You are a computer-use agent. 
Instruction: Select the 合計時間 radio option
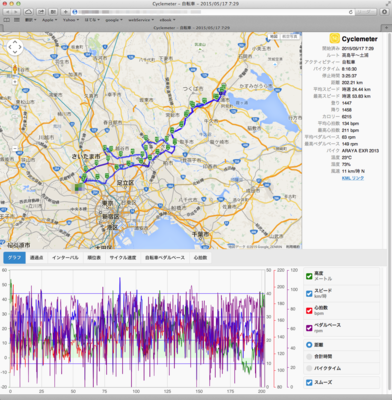pos(309,357)
